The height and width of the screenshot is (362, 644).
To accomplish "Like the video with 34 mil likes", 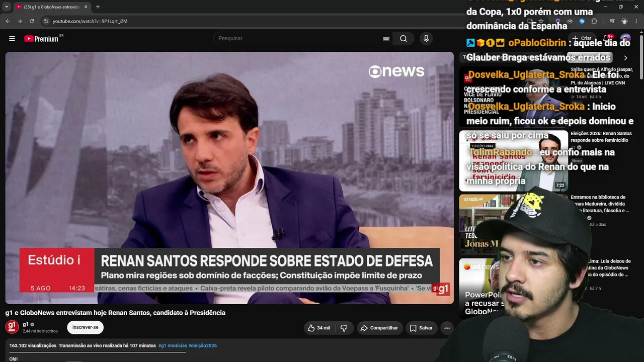I will tap(319, 328).
